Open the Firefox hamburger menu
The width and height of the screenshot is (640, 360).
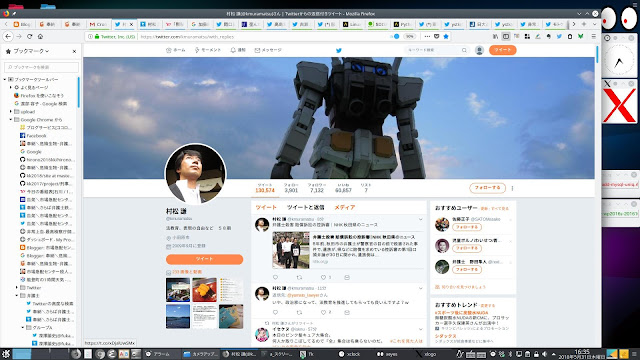(x=593, y=36)
